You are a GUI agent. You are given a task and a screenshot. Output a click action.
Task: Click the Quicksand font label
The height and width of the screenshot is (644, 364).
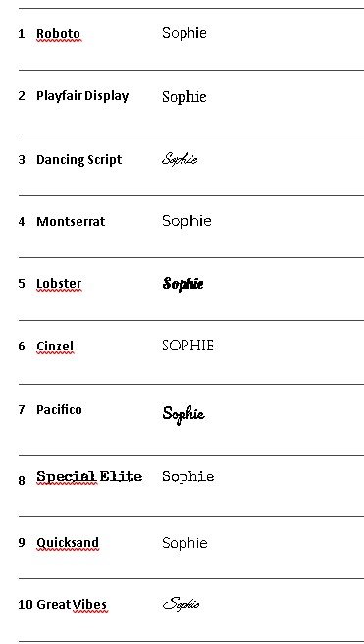(x=68, y=543)
